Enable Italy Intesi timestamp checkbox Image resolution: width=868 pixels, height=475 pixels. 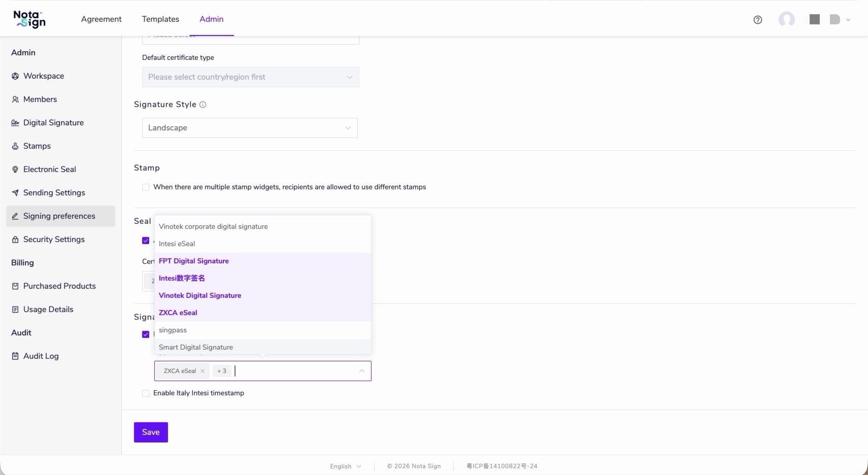click(146, 393)
